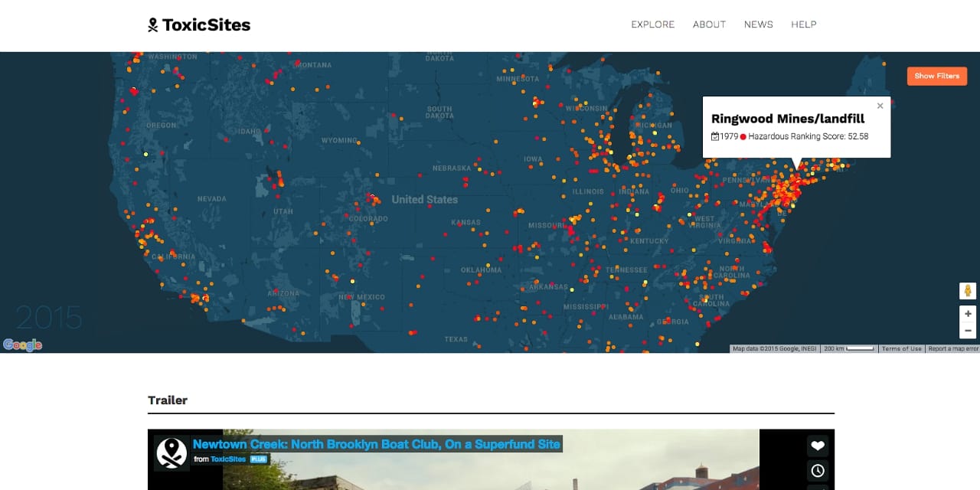Image resolution: width=980 pixels, height=490 pixels.
Task: Activate Street View with the pegman icon
Action: [966, 291]
